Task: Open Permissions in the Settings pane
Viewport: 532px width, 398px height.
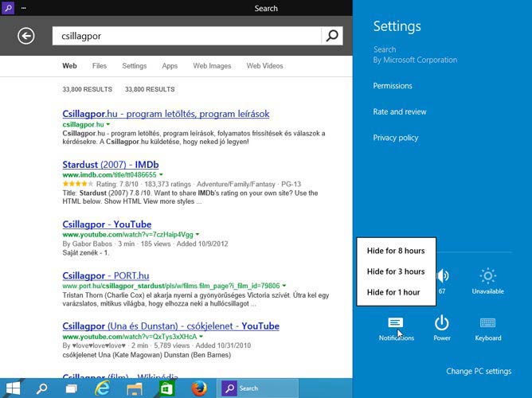Action: pos(393,86)
